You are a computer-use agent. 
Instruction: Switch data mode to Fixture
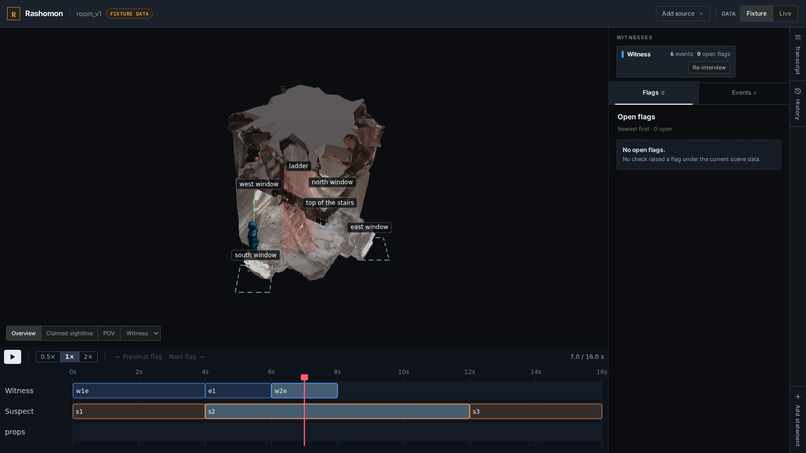[756, 14]
